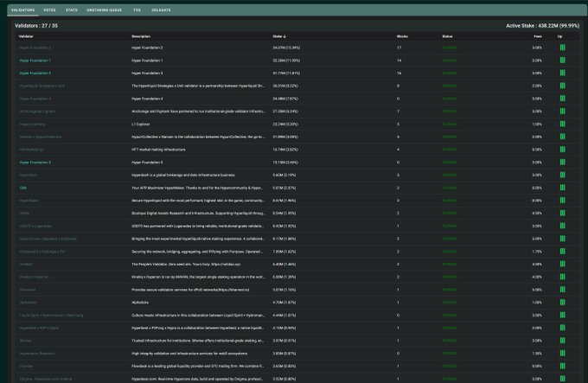
Task: Click uptime icon in HypurrCollective x Nansen row
Action: (x=563, y=137)
